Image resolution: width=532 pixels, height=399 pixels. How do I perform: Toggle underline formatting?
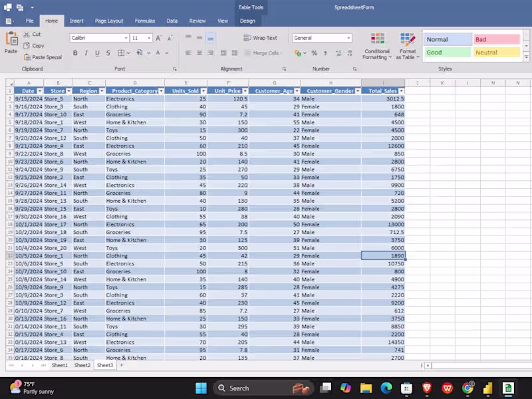click(x=98, y=53)
